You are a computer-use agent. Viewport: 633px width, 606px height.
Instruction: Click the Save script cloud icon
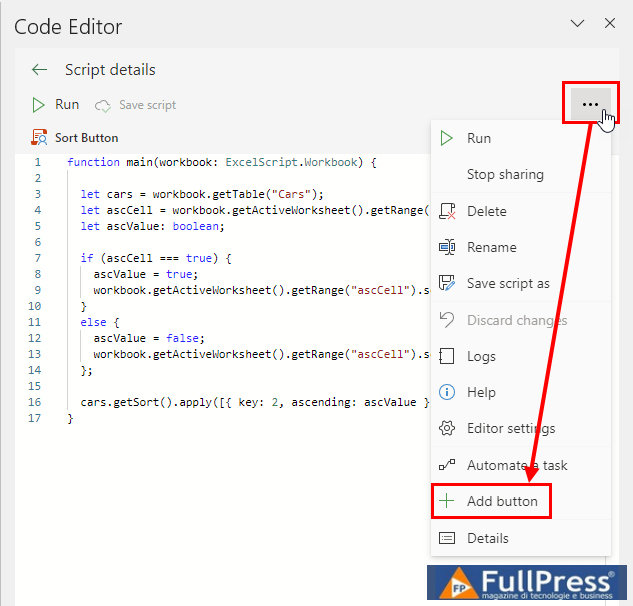103,105
